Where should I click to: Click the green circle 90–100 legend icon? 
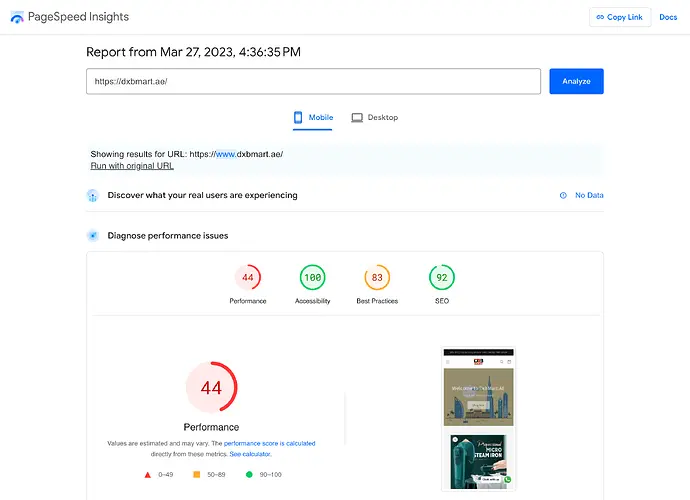click(x=249, y=474)
